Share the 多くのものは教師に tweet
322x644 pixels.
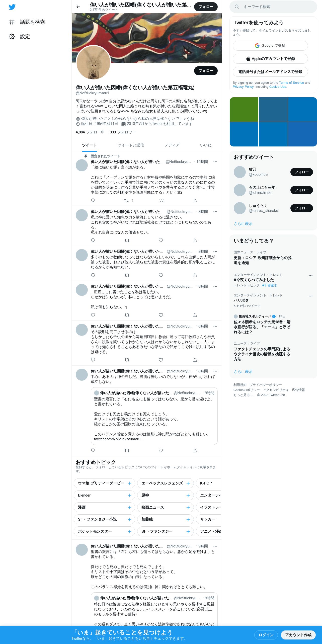pos(195,275)
